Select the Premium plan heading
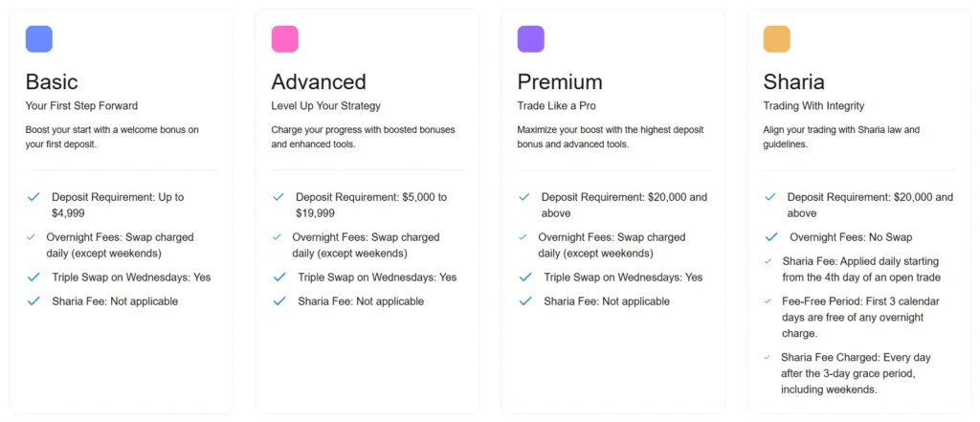 click(559, 81)
